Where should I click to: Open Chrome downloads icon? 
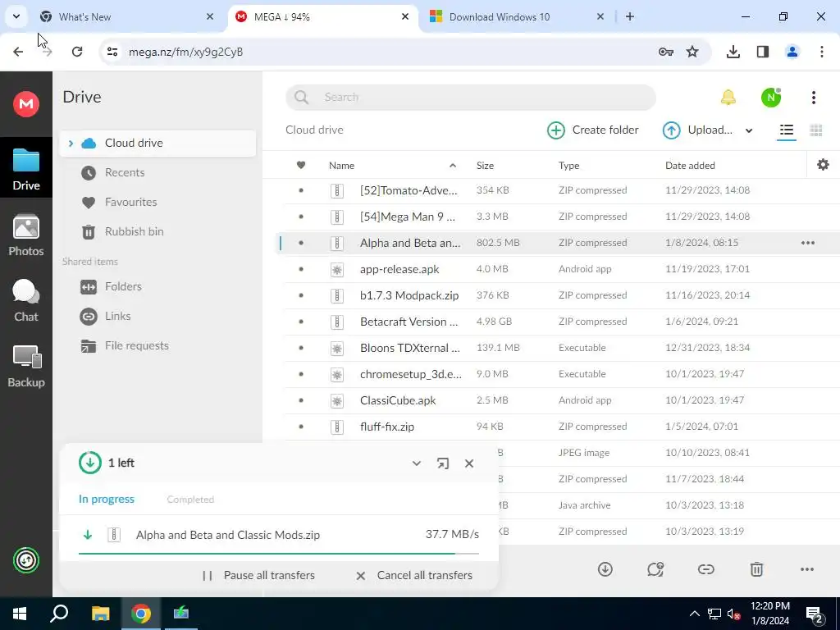pyautogui.click(x=733, y=52)
